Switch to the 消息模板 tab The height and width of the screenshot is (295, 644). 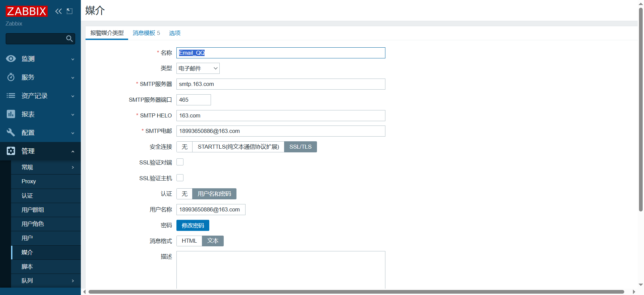(x=146, y=33)
